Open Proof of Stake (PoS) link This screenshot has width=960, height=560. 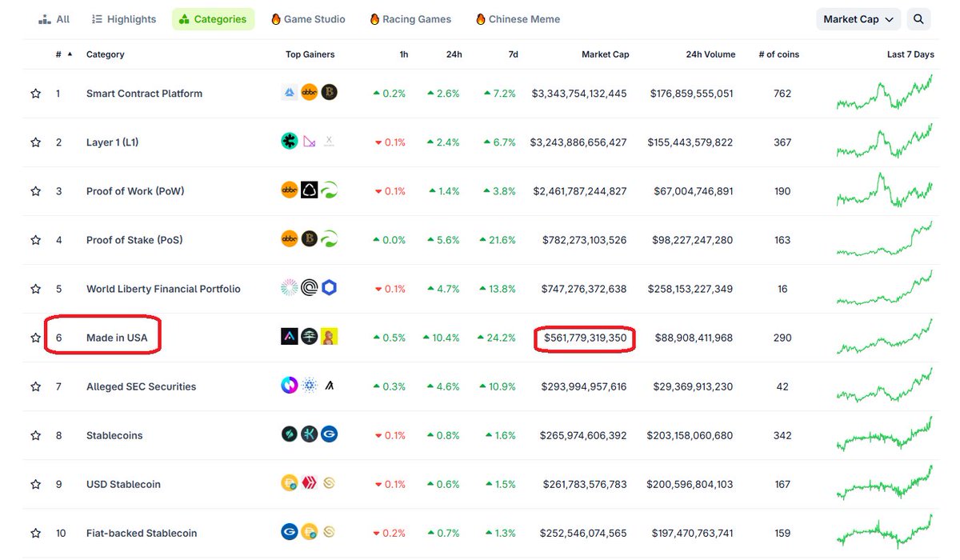pyautogui.click(x=134, y=240)
